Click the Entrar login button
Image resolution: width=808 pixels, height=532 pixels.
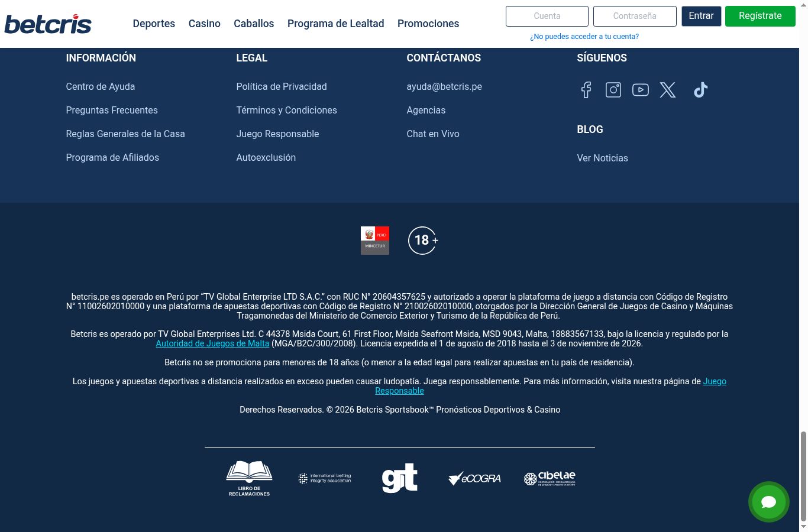tap(702, 16)
